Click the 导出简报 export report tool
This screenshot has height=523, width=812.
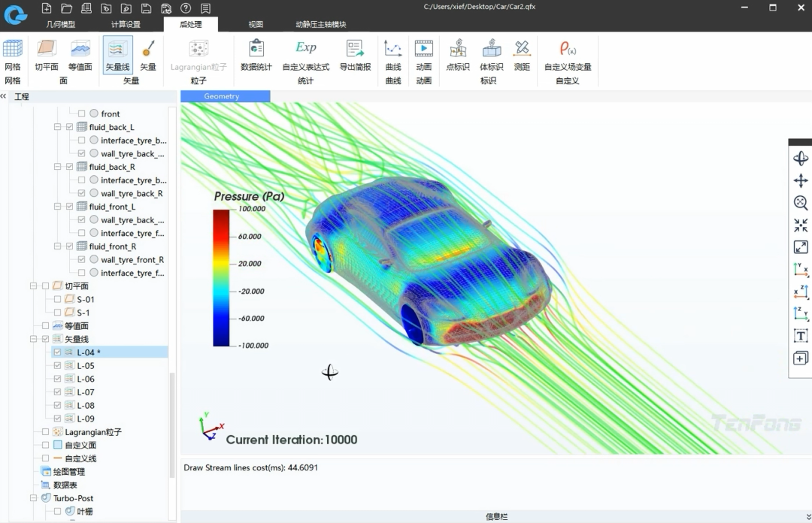pyautogui.click(x=355, y=55)
